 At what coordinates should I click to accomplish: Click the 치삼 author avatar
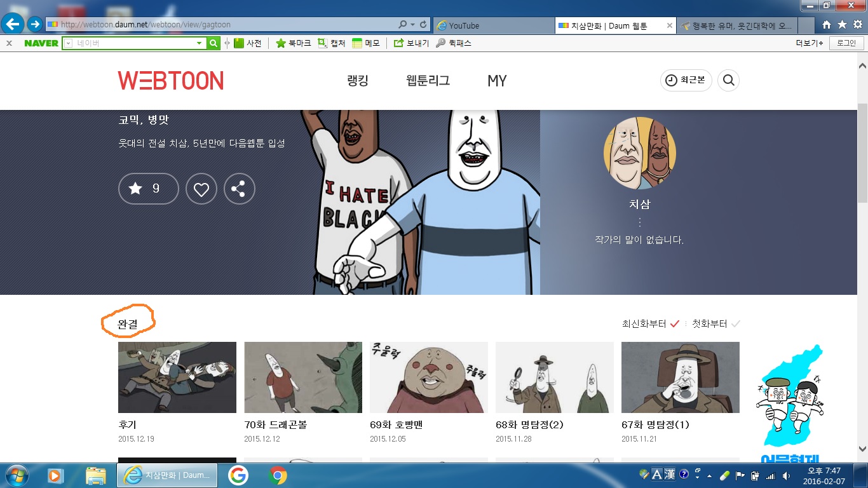click(640, 153)
